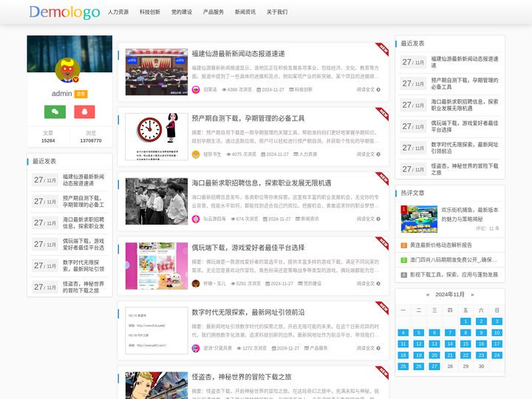Open the 产品服务 menu item
Image resolution: width=532 pixels, height=399 pixels.
[x=214, y=12]
